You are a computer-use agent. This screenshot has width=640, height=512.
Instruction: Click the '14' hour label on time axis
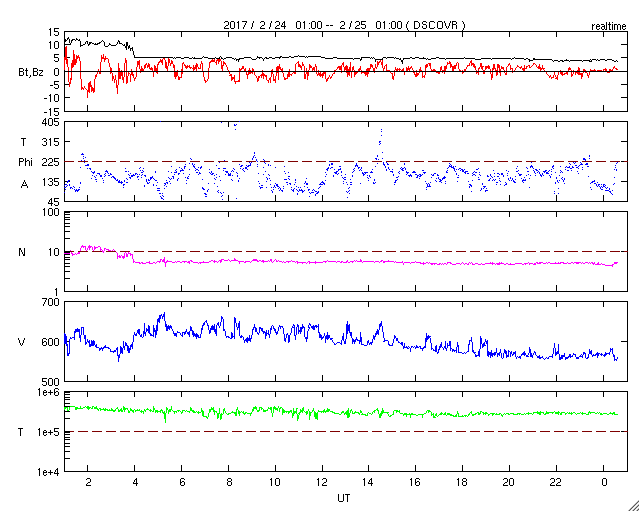tap(369, 483)
